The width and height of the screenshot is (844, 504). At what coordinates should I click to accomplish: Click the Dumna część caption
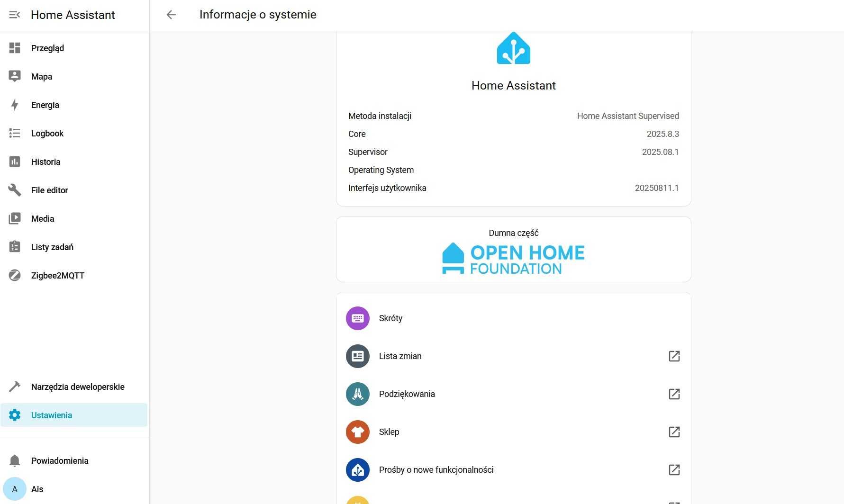coord(514,233)
